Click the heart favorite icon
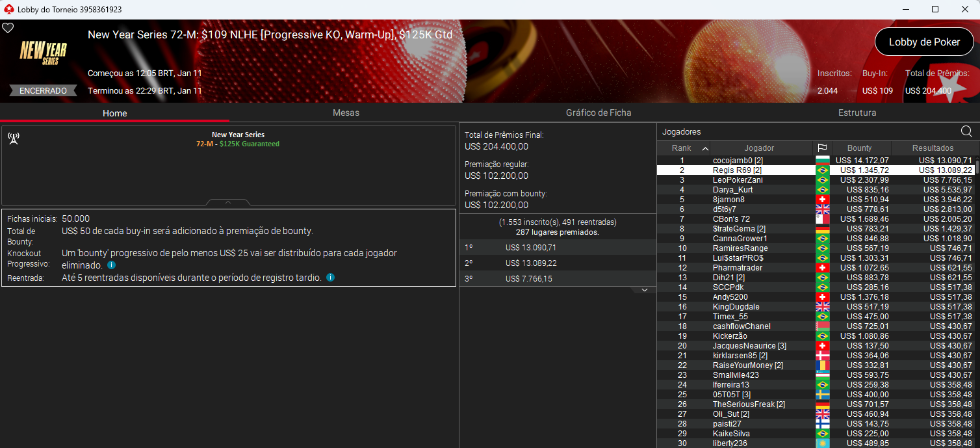Viewport: 980px width, 448px height. tap(8, 28)
